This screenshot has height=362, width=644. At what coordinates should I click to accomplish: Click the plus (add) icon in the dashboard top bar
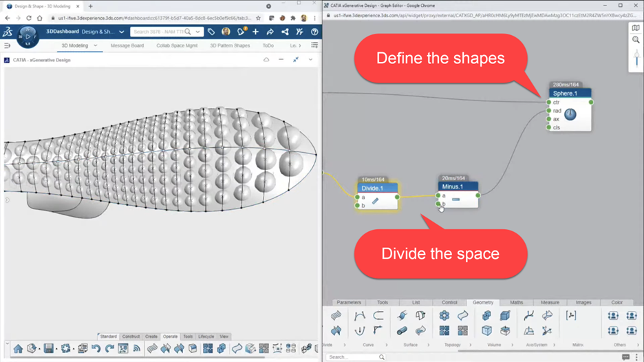point(255,32)
